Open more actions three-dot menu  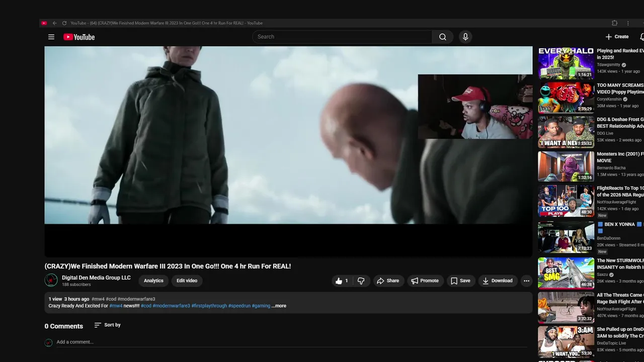(x=526, y=281)
